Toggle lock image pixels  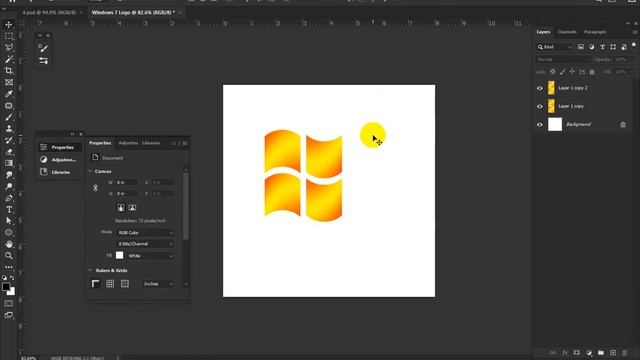562,72
